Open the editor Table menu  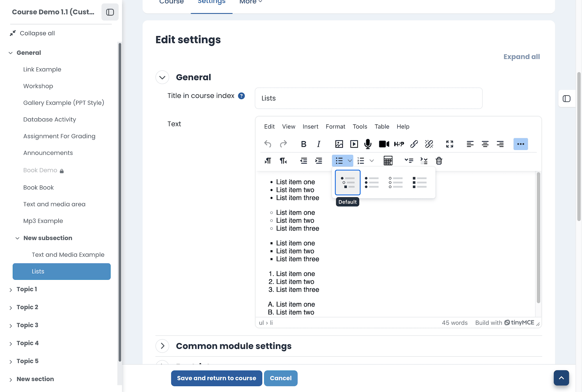coord(382,126)
